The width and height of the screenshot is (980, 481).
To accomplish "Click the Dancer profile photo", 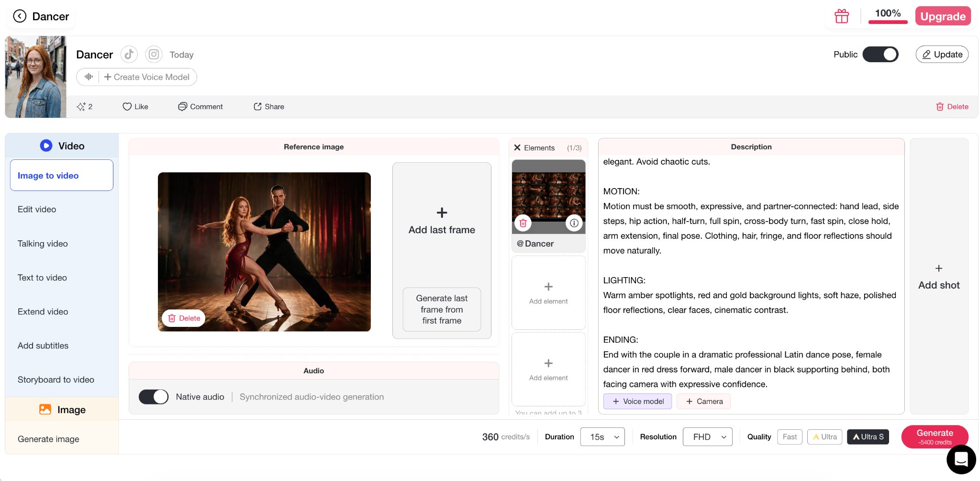I will (x=36, y=77).
